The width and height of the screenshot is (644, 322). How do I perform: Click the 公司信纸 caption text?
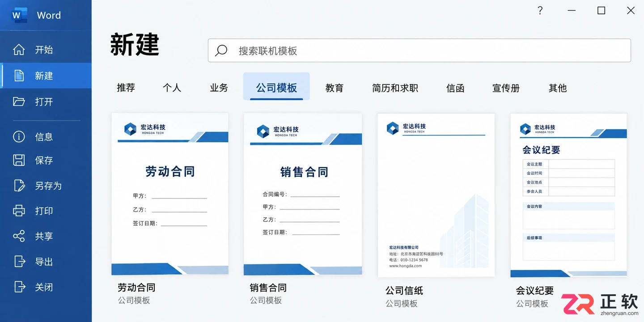pos(404,291)
